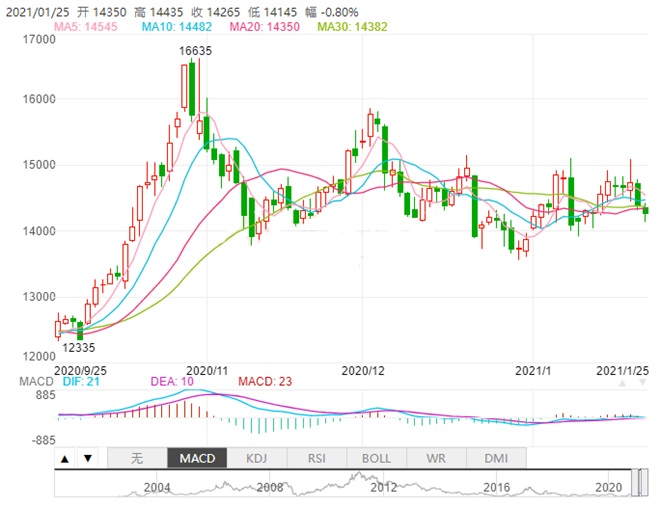Click the 2020/9/25 start date label
660x506 pixels.
[80, 371]
